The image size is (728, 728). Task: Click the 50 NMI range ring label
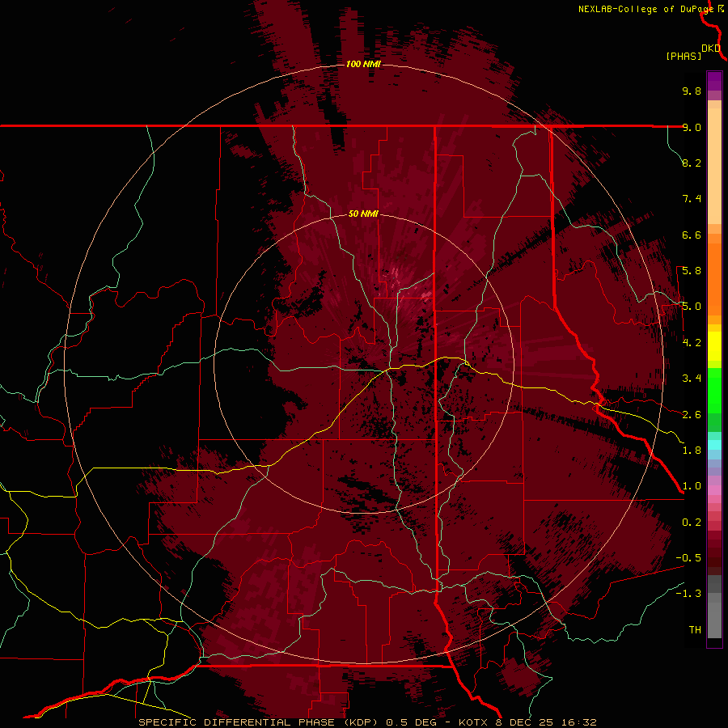click(363, 214)
